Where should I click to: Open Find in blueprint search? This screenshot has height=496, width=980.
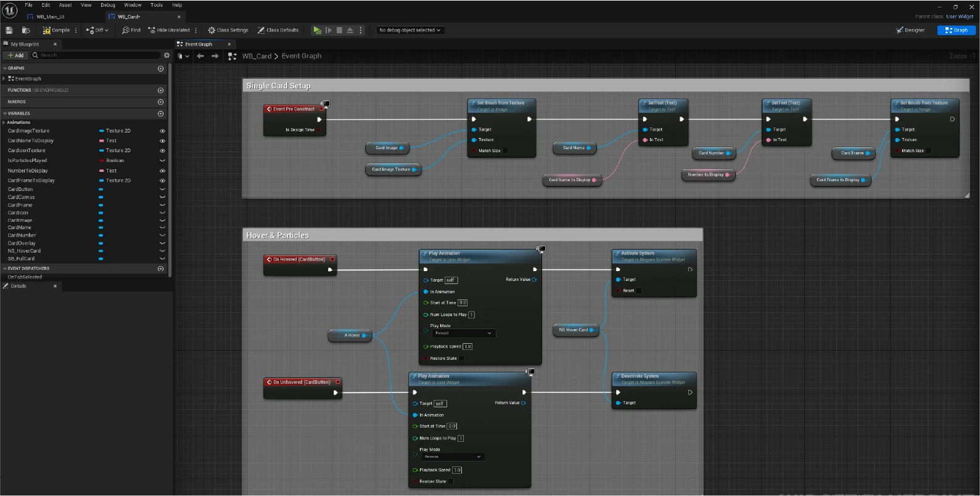click(x=131, y=30)
